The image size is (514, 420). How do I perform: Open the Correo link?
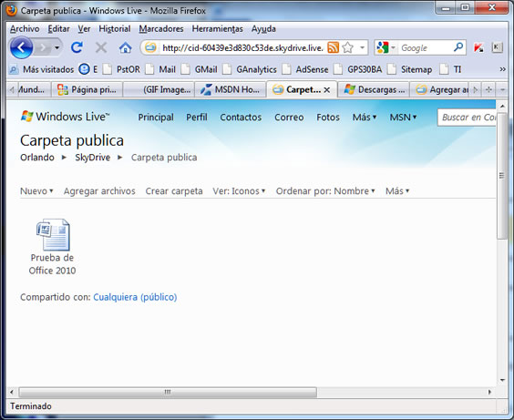click(x=289, y=118)
